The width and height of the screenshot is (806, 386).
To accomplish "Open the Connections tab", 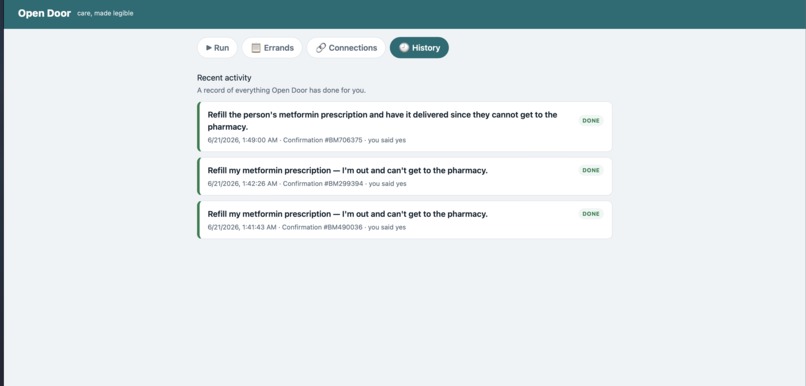I will point(346,48).
